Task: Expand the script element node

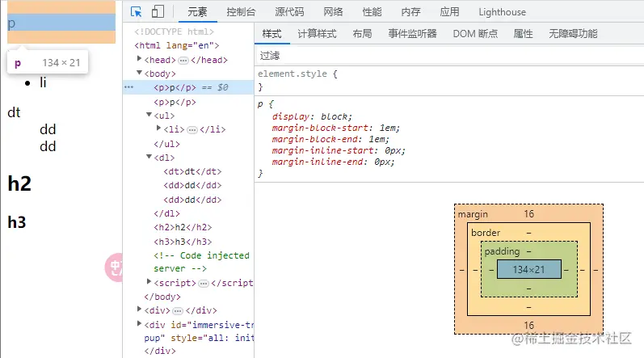Action: point(149,282)
